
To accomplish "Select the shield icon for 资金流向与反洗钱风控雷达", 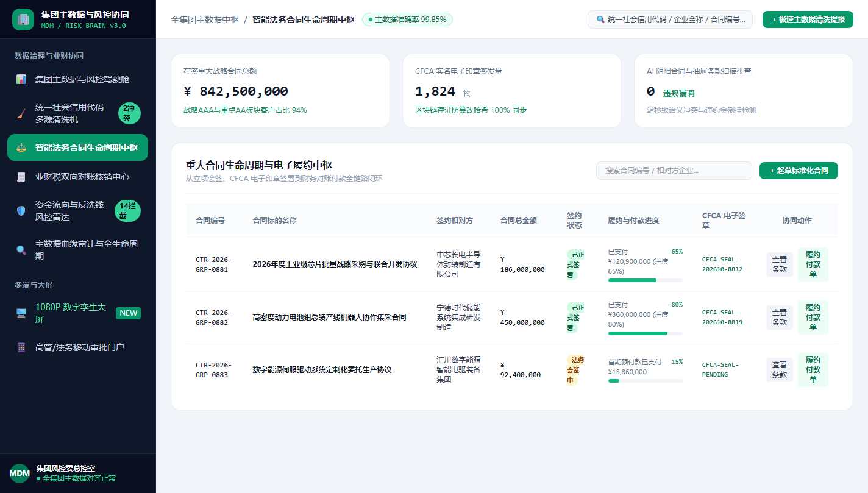I will click(21, 211).
